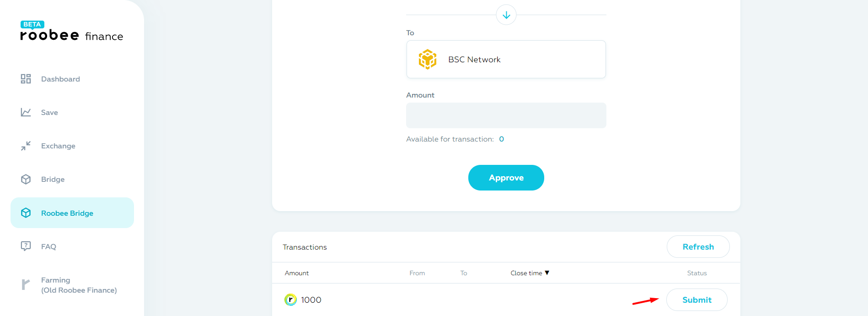Image resolution: width=868 pixels, height=316 pixels.
Task: Click the Transactions heading
Action: tap(305, 247)
